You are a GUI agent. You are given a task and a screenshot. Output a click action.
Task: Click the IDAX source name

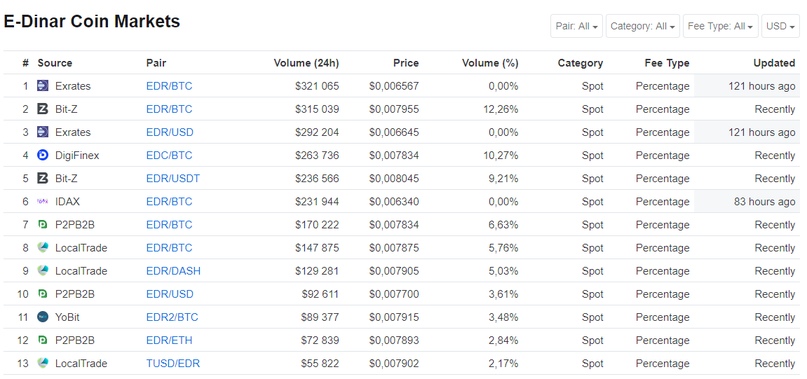pos(67,201)
